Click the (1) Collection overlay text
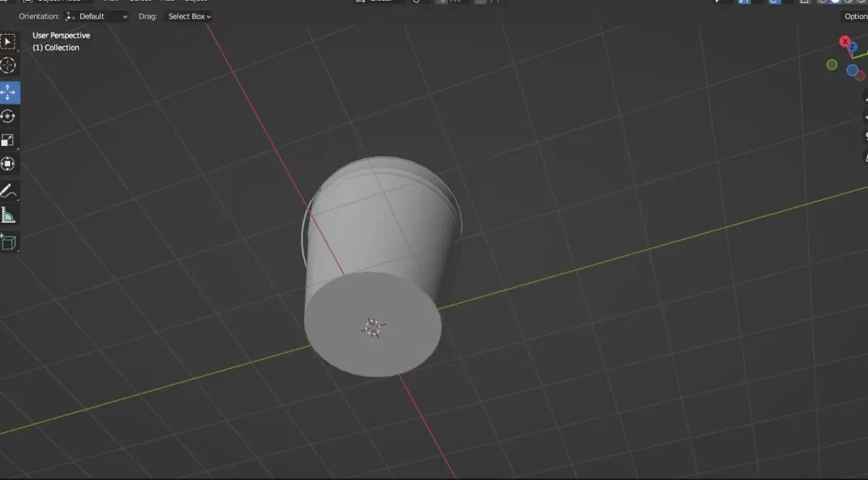This screenshot has height=480, width=868. (56, 48)
